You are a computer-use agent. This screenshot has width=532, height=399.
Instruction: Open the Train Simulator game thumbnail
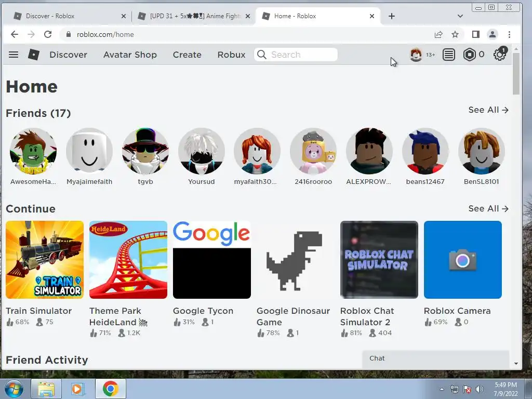tap(45, 260)
